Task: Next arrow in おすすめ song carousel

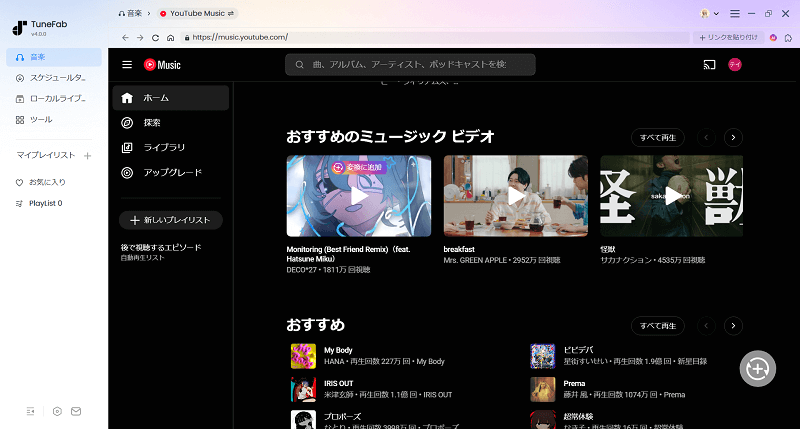Action: click(733, 326)
